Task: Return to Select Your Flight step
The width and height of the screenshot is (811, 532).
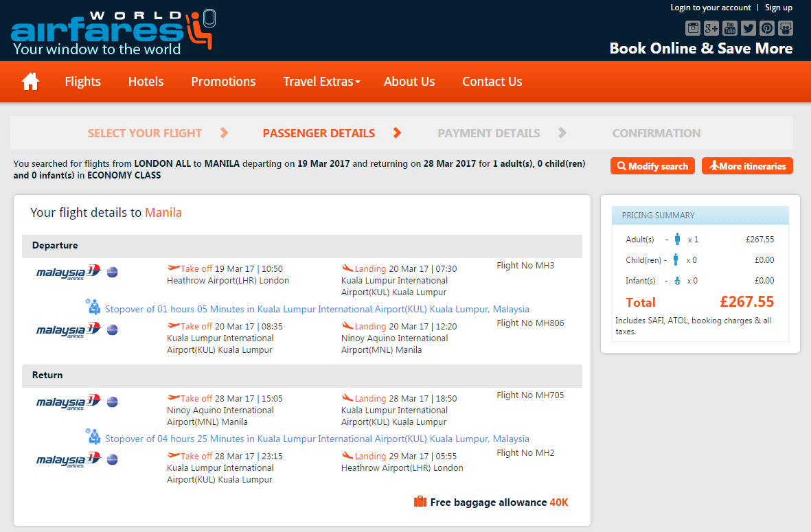Action: [x=145, y=133]
